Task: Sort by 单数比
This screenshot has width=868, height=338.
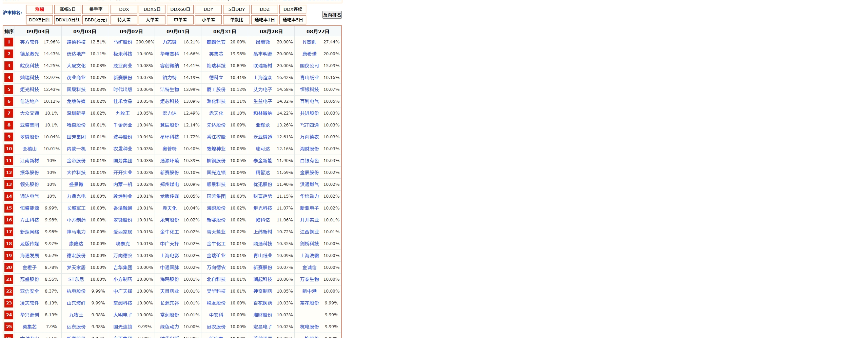Action: point(237,20)
